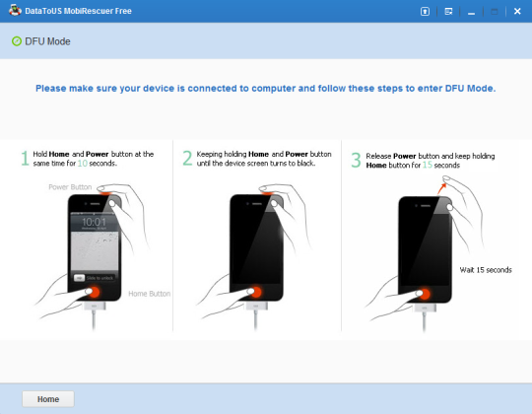Click the title text 'DataToUS MobiRescuer Free'
This screenshot has width=532, height=414.
78,11
